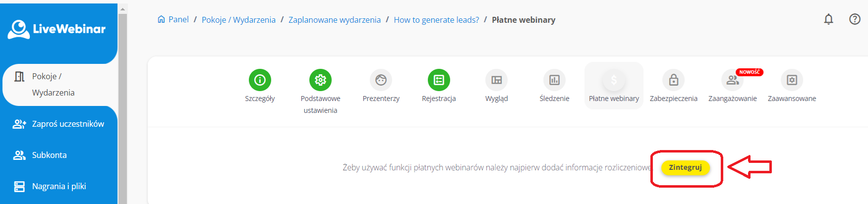868x204 pixels.
Task: Open the Podstawowe ustawienia gear icon
Action: click(320, 80)
